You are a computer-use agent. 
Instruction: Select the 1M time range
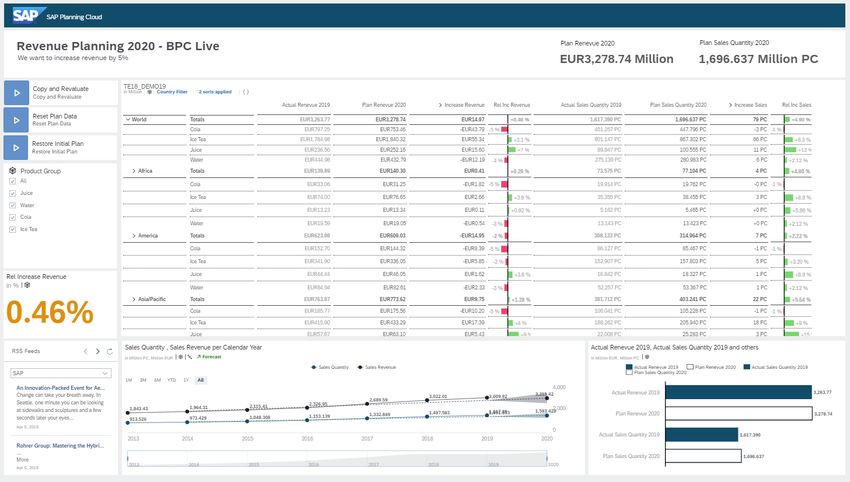tap(129, 380)
